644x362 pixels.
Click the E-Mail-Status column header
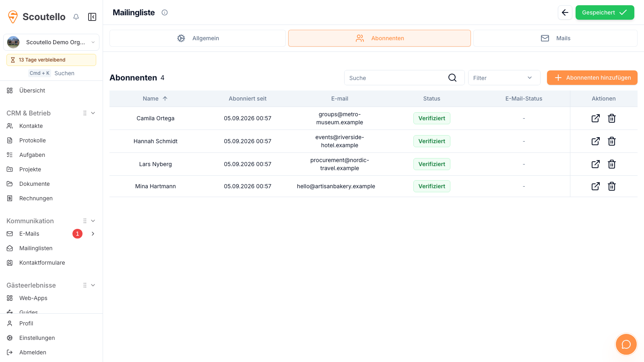[x=524, y=99]
